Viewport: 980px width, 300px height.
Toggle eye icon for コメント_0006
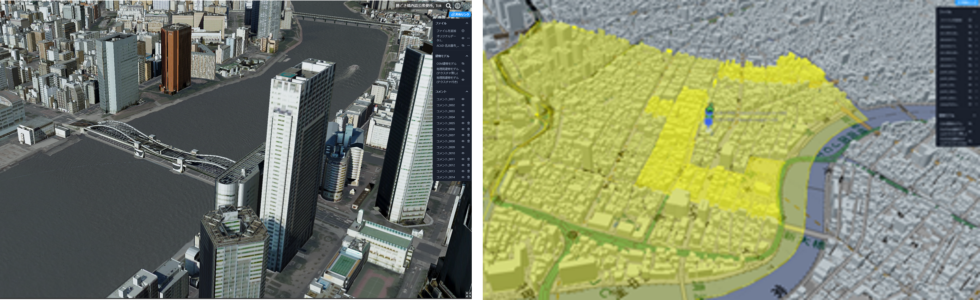463,129
